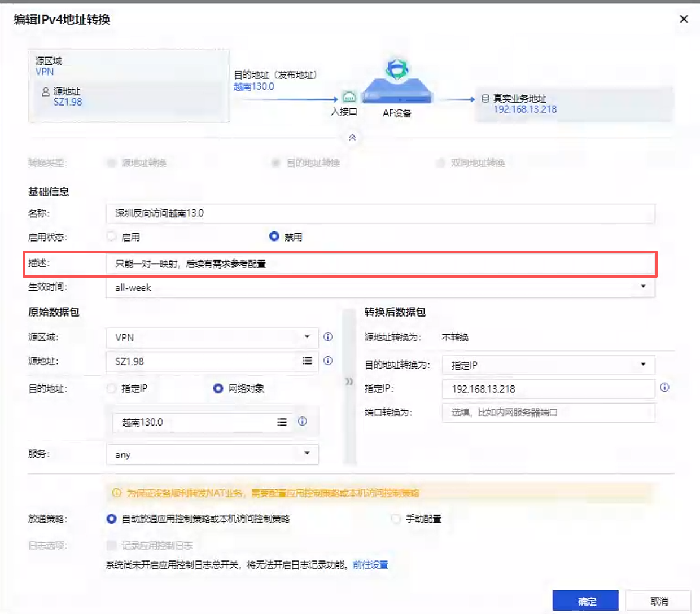Click the AF设备 firewall device icon

[397, 82]
